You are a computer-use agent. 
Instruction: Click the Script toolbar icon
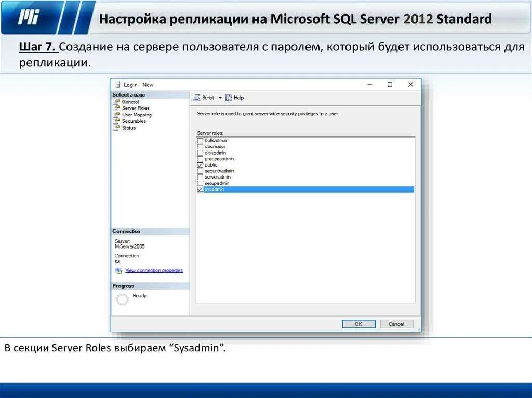click(197, 98)
